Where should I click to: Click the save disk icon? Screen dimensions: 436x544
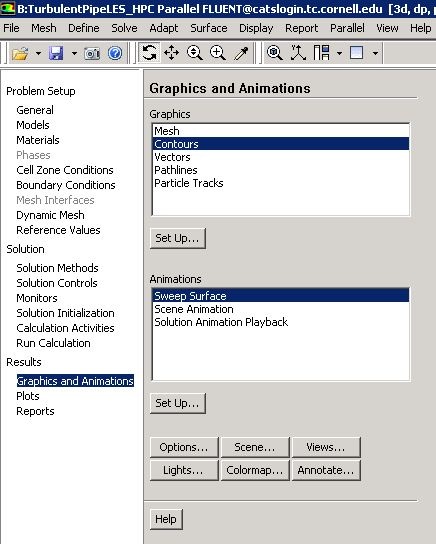pyautogui.click(x=56, y=53)
